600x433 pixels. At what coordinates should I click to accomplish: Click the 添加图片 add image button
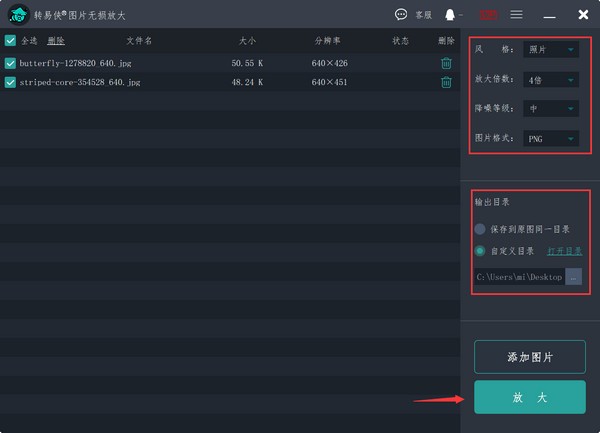point(529,357)
